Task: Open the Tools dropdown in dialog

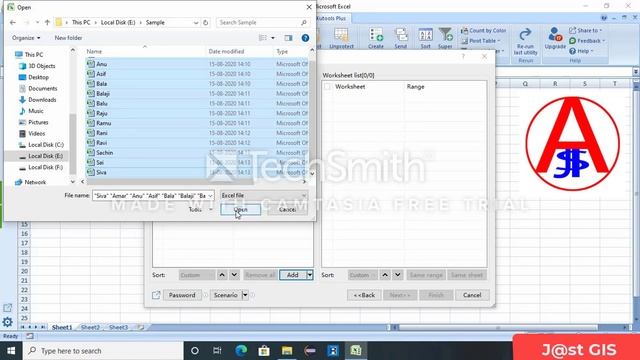Action: 200,209
